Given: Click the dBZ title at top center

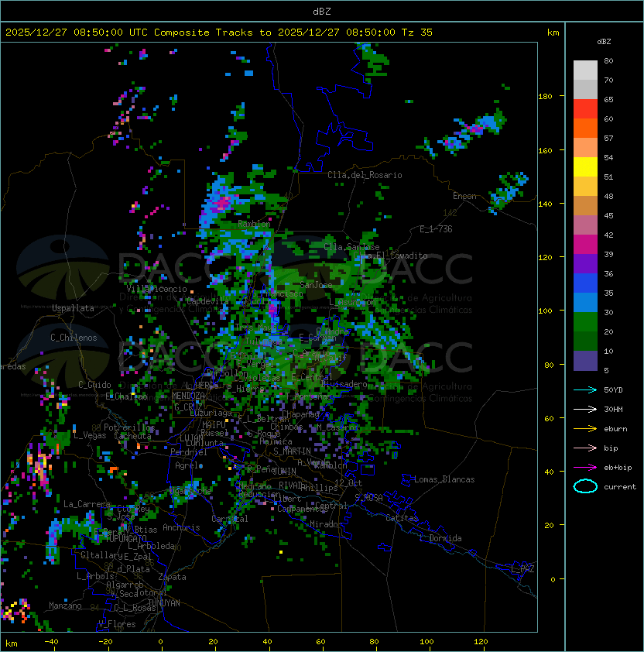Looking at the screenshot, I should point(322,11).
